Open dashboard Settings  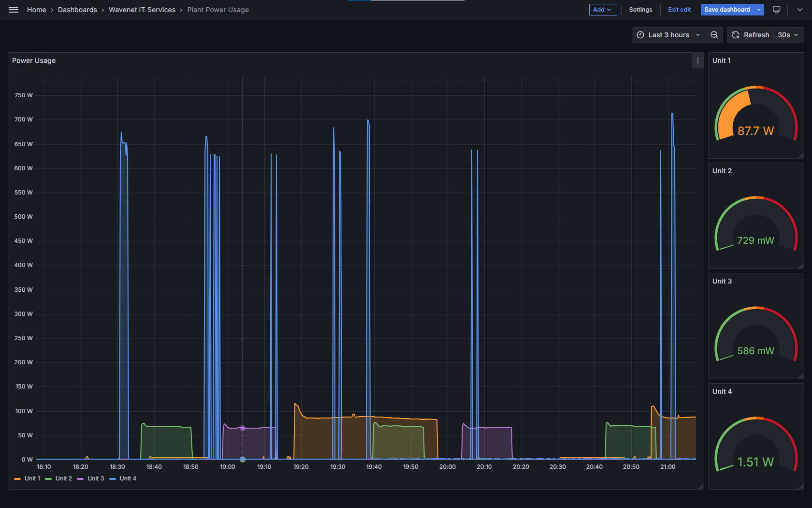point(640,10)
